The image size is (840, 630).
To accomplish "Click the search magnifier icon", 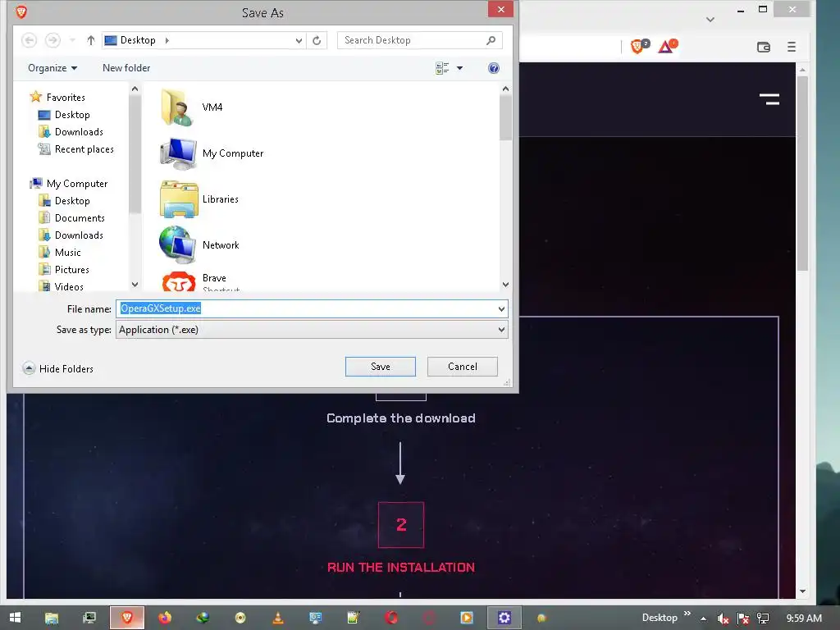I will point(491,40).
